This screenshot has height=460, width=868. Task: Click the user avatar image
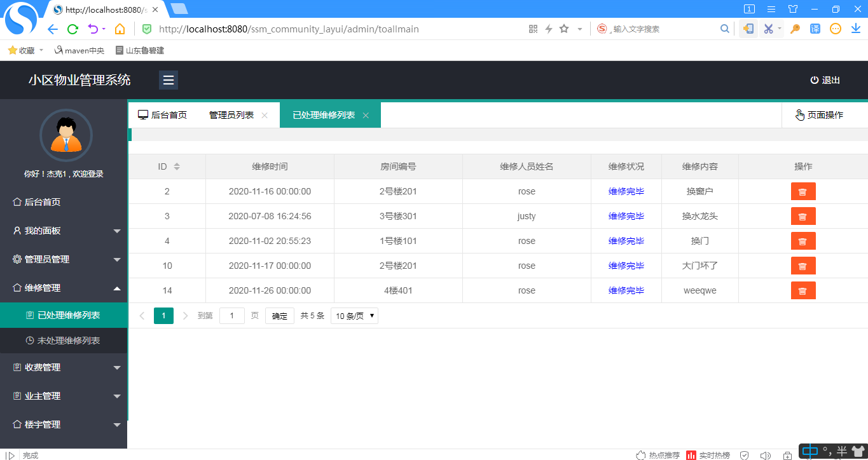(66, 135)
